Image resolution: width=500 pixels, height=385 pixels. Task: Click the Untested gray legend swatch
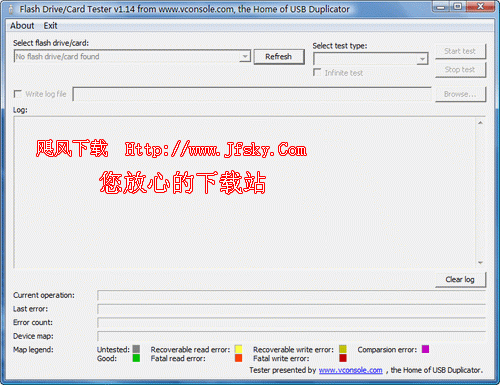136,349
